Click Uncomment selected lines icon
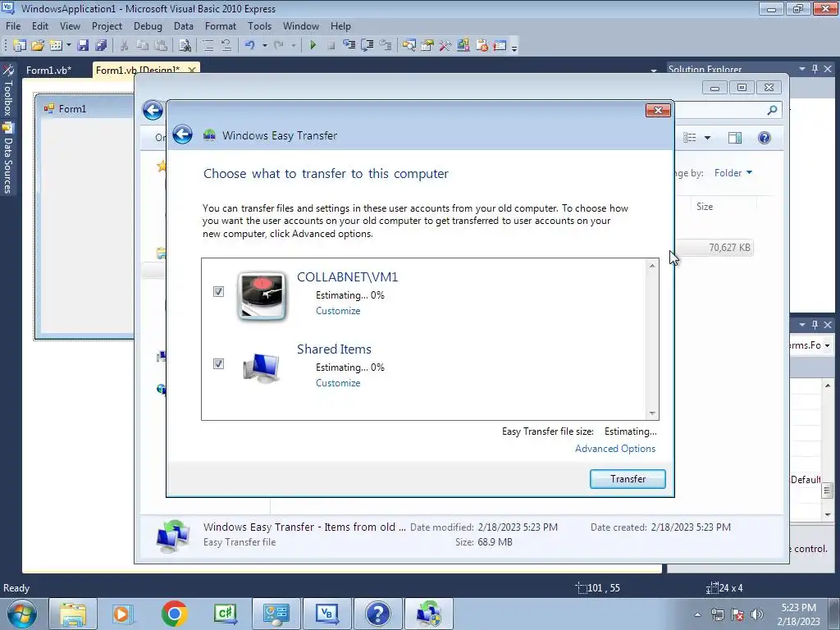 [226, 46]
